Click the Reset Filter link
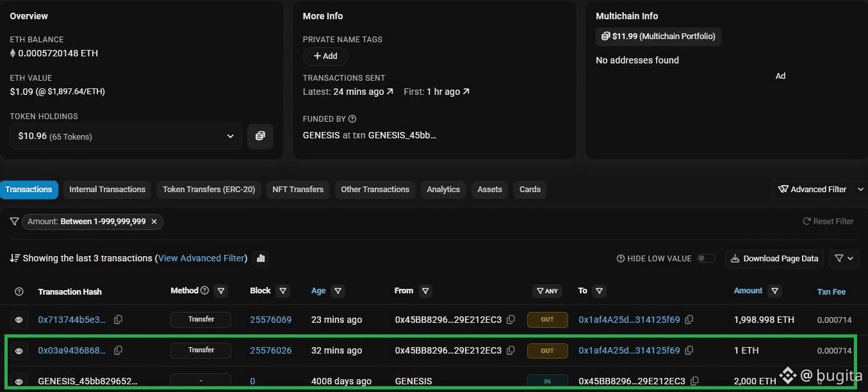Viewport: 868px width, 392px height. (828, 222)
